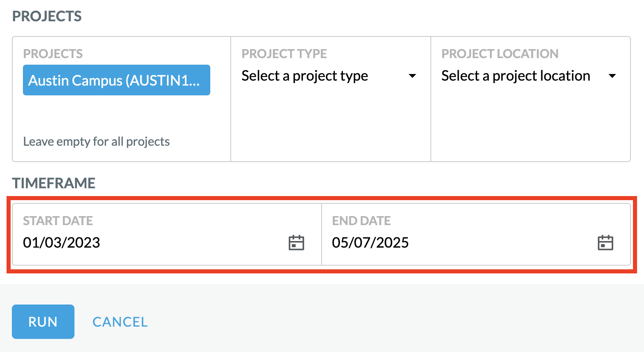Click the PROJECTS label above the Austin chip
This screenshot has height=352, width=644.
click(x=53, y=54)
